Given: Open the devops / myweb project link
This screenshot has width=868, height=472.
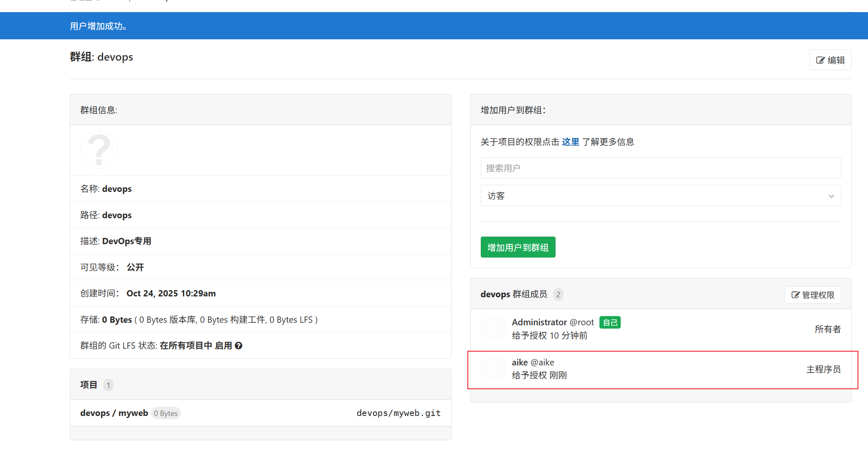Looking at the screenshot, I should [114, 413].
